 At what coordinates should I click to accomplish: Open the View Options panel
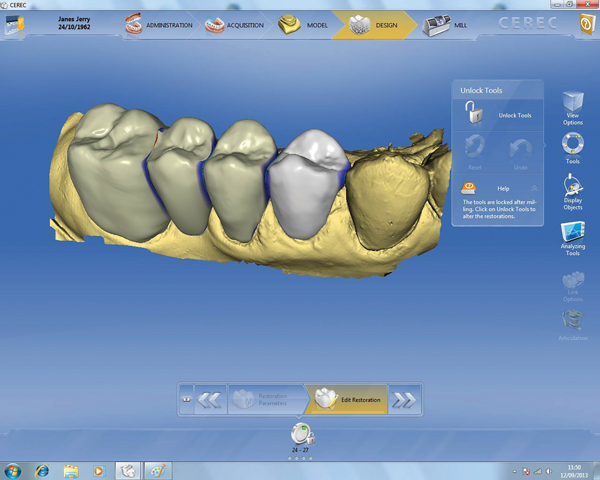click(x=572, y=105)
